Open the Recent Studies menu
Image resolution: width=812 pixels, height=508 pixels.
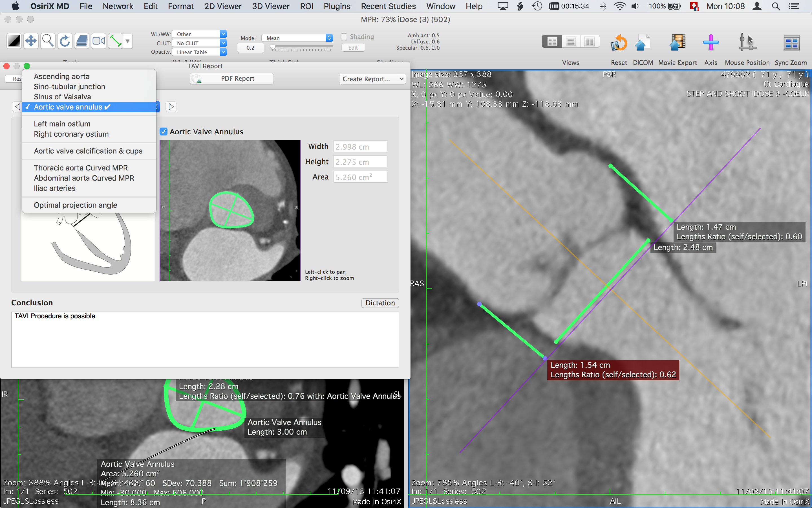pyautogui.click(x=388, y=6)
